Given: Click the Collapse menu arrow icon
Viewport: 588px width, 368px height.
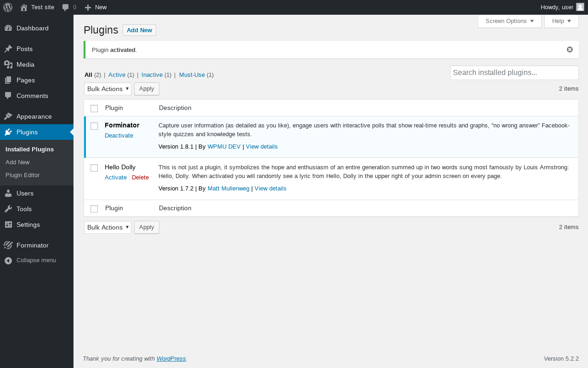Looking at the screenshot, I should pyautogui.click(x=8, y=260).
